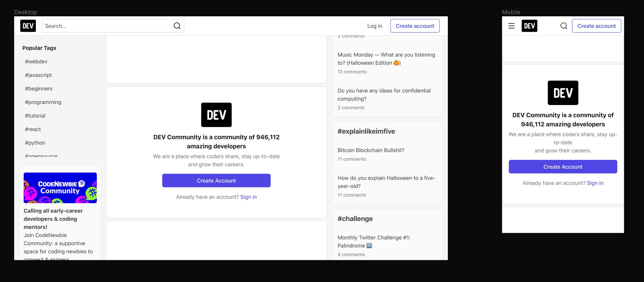Click Log in in the desktop header
The width and height of the screenshot is (644, 282).
(x=374, y=26)
